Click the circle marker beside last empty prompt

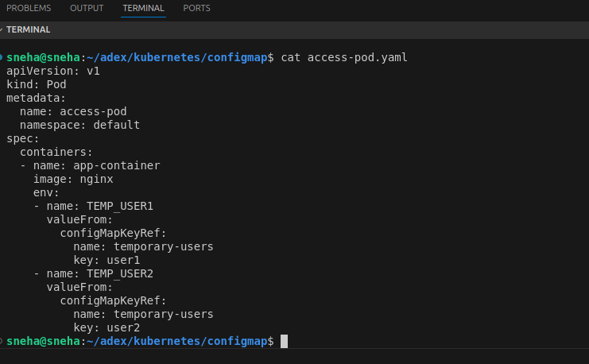coord(2,341)
